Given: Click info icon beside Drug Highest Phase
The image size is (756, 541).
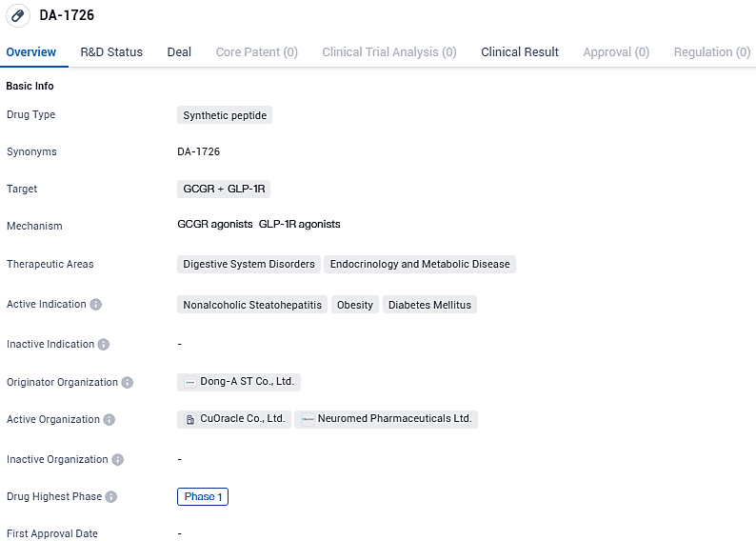Looking at the screenshot, I should pos(111,497).
